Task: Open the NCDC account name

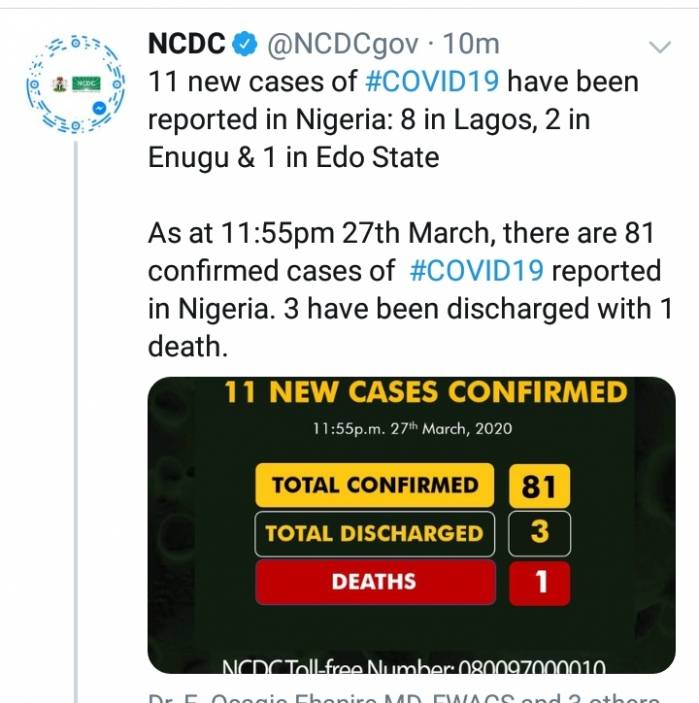Action: 187,44
